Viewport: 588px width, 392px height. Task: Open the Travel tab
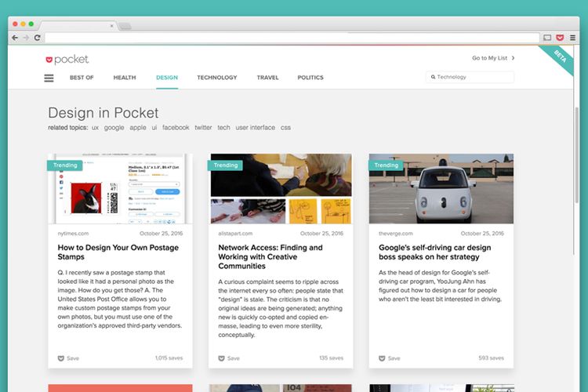pos(268,78)
